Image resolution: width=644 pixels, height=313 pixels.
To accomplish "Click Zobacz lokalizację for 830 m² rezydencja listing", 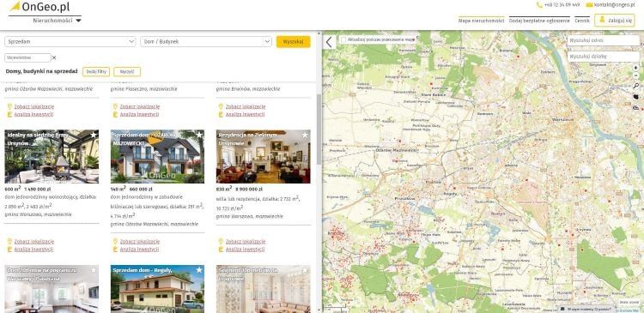I will coord(246,242).
